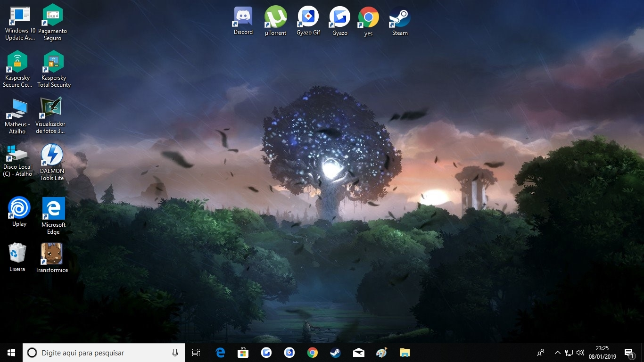Select DAEMON Tools Lite shortcut
Viewport: 644px width, 362px height.
click(x=52, y=162)
